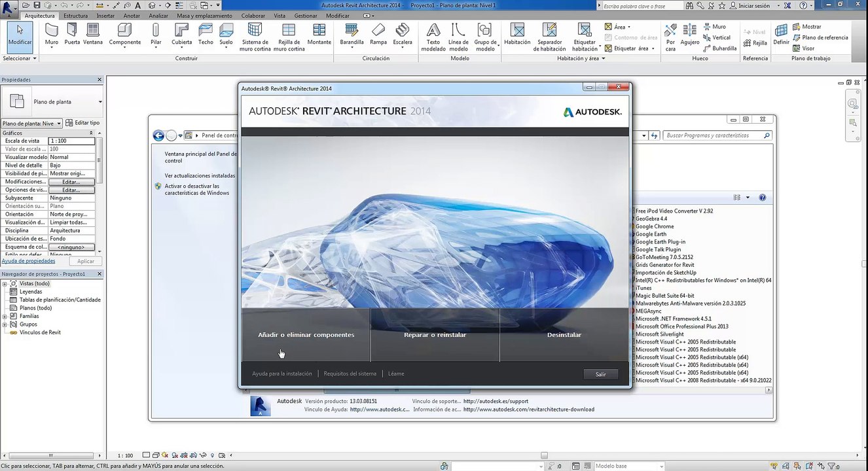Click the Rejilla de muro cortina icon
Screen dimensions: 868x471
click(289, 30)
